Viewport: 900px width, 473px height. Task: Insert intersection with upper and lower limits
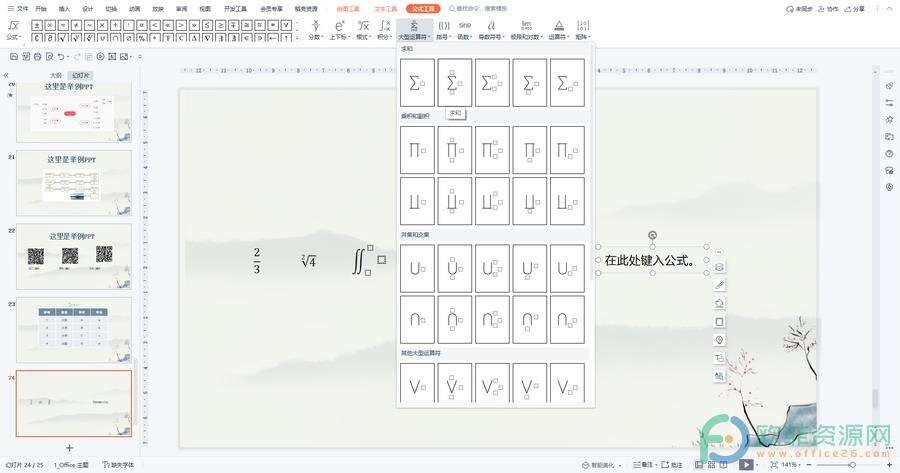(x=455, y=319)
